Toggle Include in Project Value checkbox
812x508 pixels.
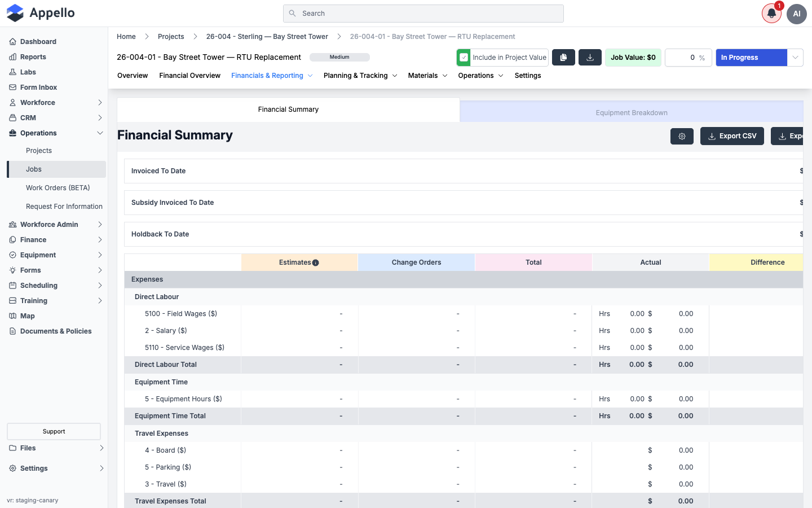click(464, 58)
